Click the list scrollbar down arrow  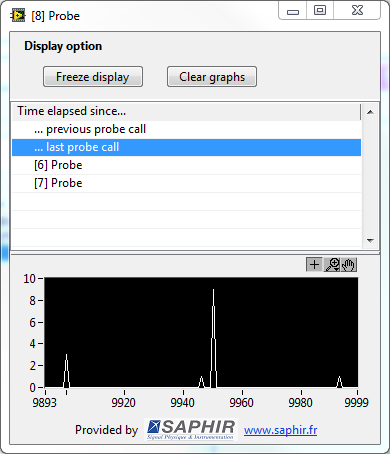[x=370, y=240]
